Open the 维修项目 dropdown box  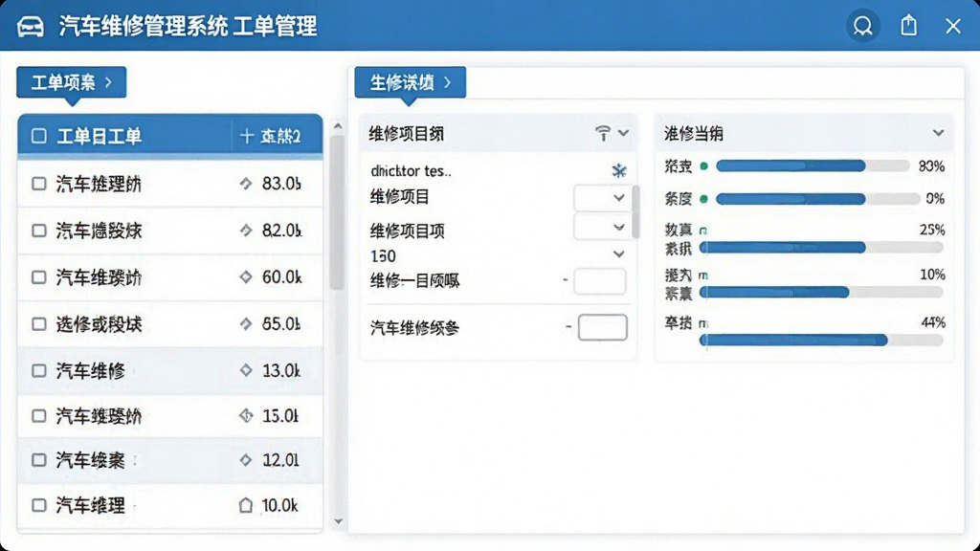tap(600, 198)
